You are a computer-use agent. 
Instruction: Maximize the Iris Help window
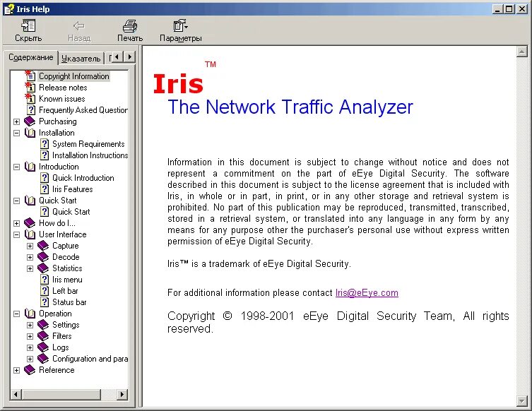point(509,9)
